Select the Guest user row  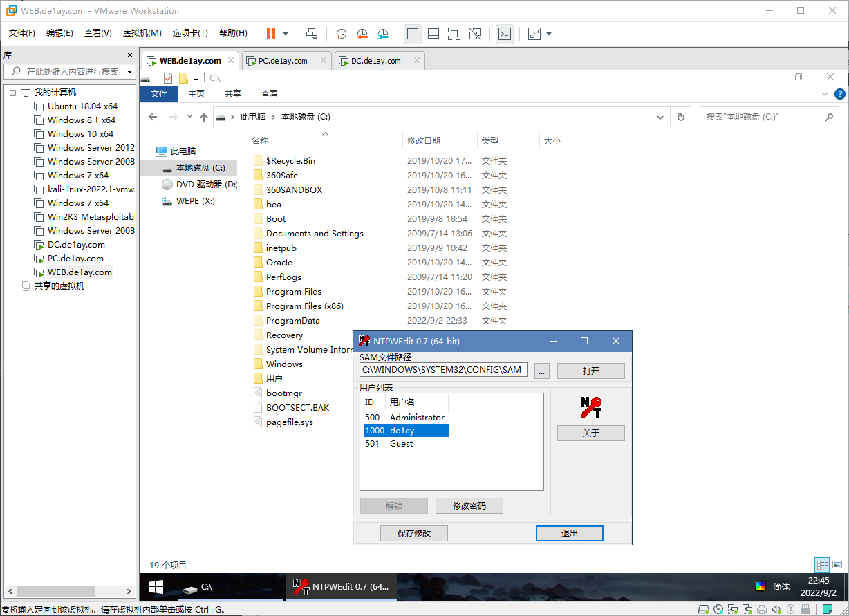(x=405, y=444)
